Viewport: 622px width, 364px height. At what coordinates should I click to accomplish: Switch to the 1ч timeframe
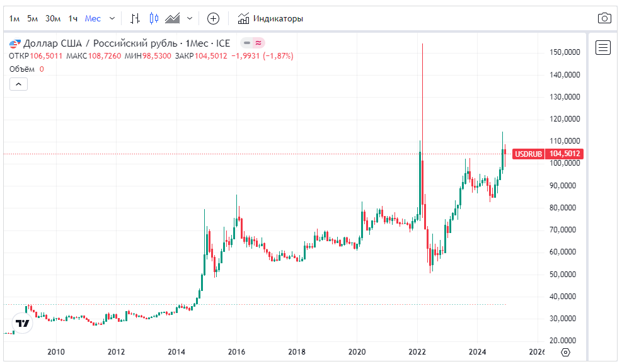pyautogui.click(x=74, y=18)
